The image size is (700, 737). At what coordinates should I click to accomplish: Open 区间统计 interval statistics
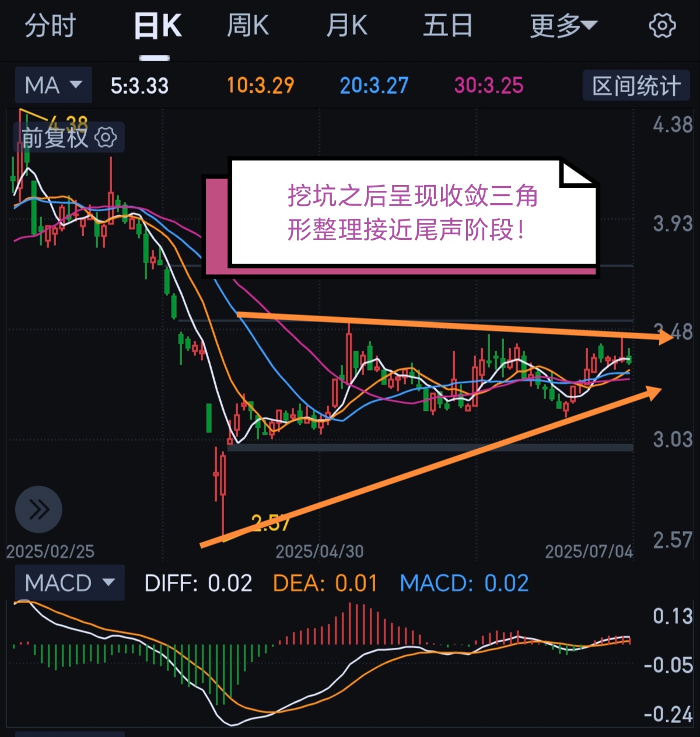tap(636, 86)
